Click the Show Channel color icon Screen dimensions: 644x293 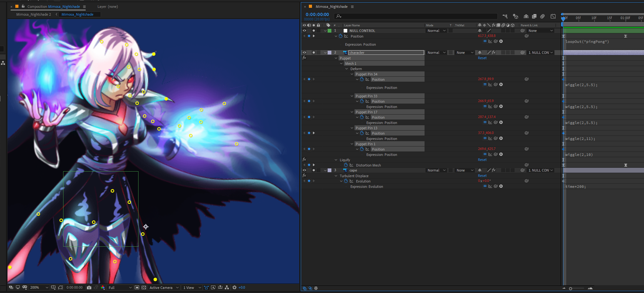[103, 287]
